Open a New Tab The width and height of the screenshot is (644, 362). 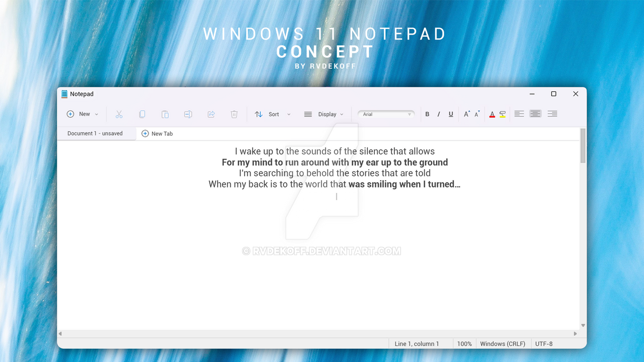coord(157,133)
